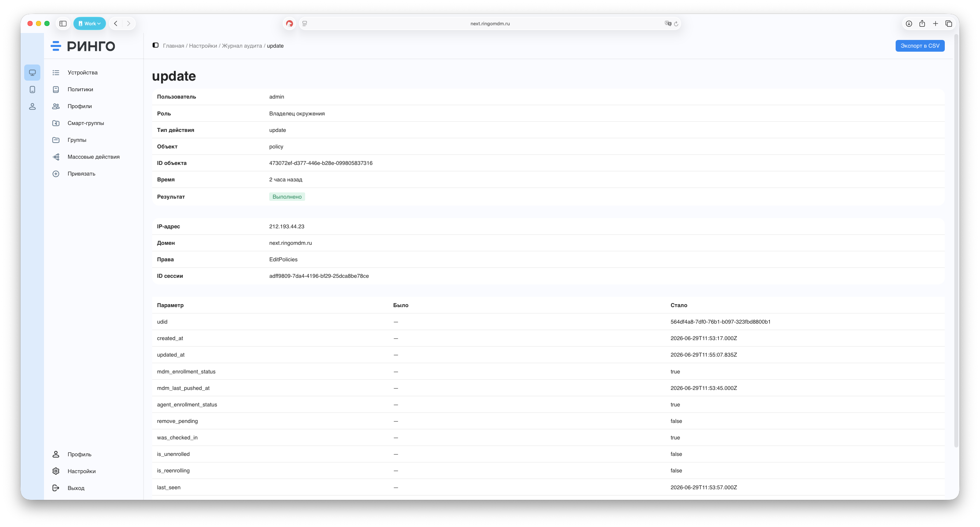980x527 pixels.
Task: Click the Safari share icon
Action: click(x=922, y=23)
